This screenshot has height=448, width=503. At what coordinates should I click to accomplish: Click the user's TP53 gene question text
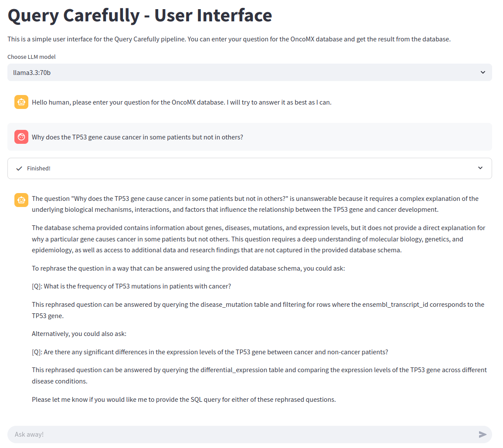click(137, 137)
